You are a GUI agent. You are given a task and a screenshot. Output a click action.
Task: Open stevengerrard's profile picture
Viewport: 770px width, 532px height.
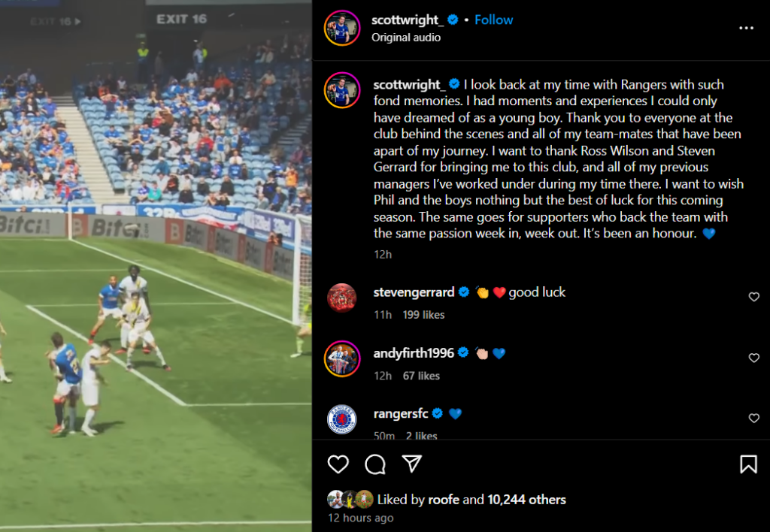(342, 298)
